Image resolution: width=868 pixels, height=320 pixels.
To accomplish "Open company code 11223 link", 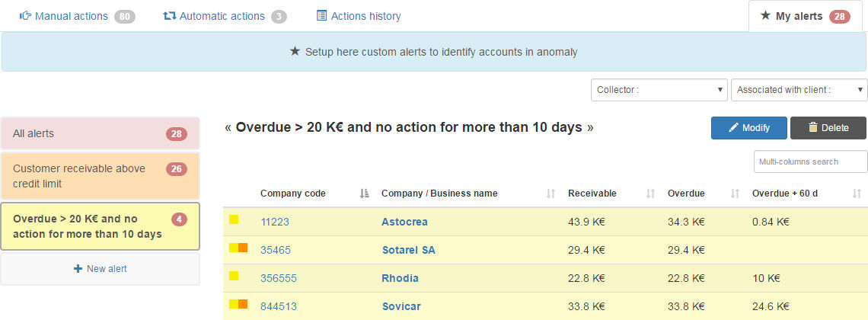I will click(275, 222).
